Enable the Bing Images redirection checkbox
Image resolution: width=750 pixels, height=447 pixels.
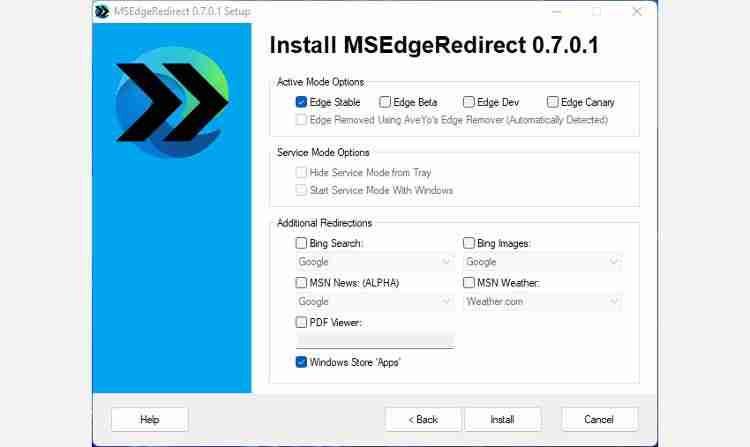coord(469,243)
